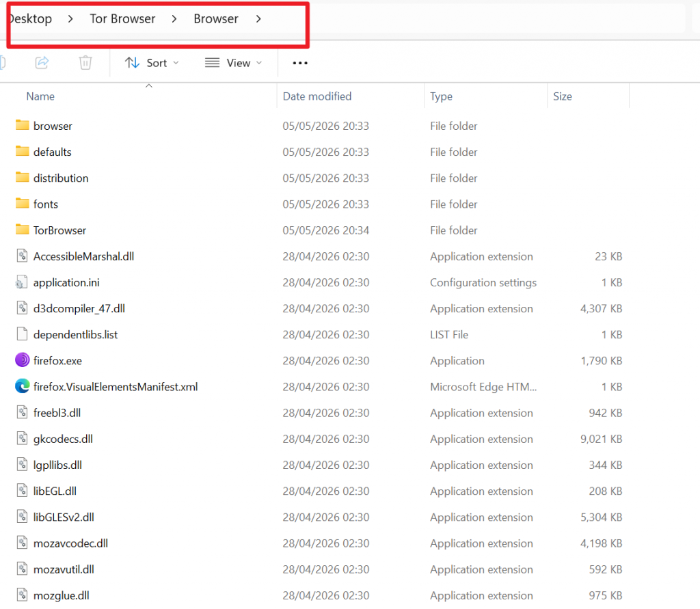Click the 5,304 KB size value
Image resolution: width=700 pixels, height=609 pixels.
601,517
